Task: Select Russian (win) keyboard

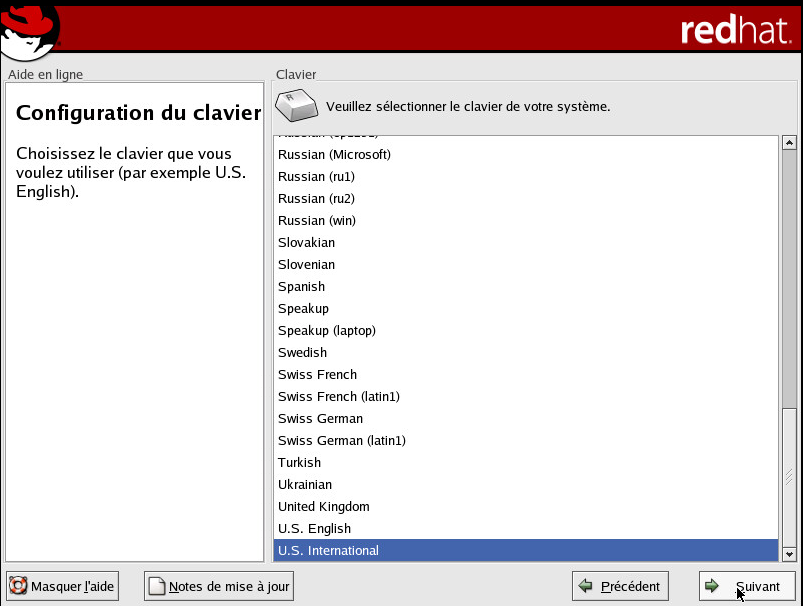Action: 526,221
